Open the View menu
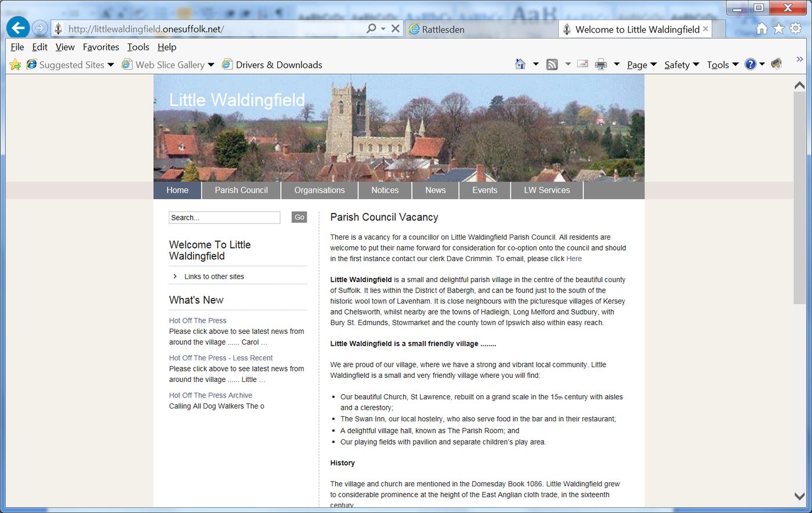 (65, 47)
